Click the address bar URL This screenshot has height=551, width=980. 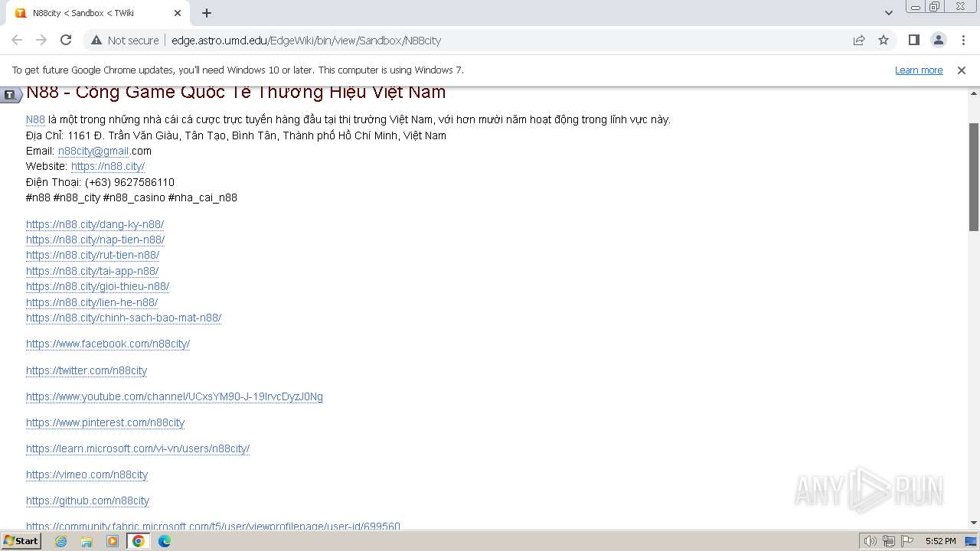(306, 41)
